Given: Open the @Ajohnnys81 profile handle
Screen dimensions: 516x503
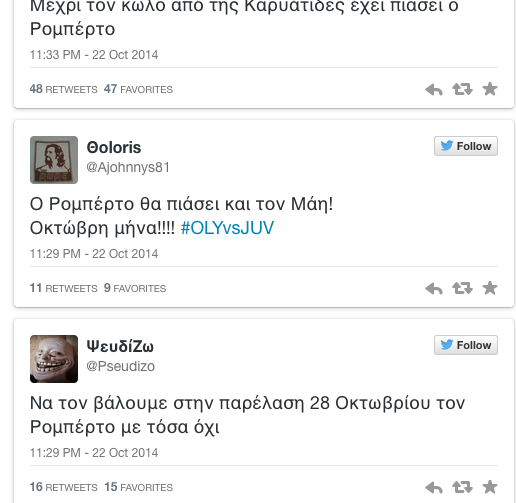Looking at the screenshot, I should [x=128, y=167].
